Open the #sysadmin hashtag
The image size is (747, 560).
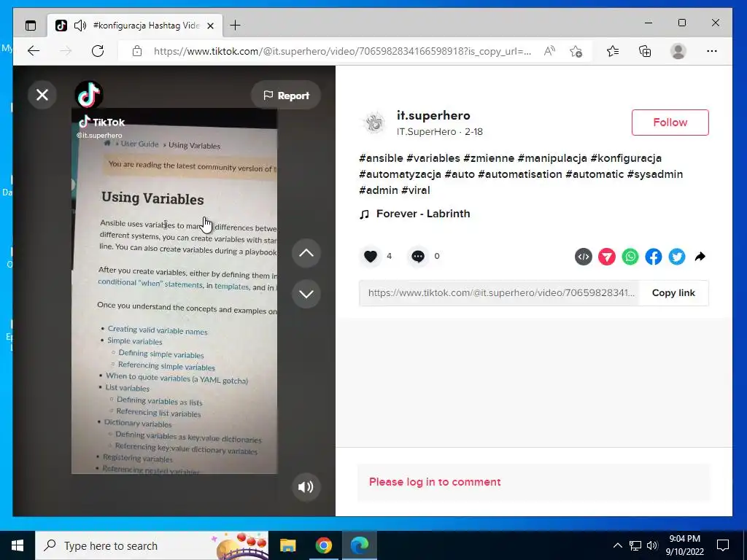pos(655,174)
